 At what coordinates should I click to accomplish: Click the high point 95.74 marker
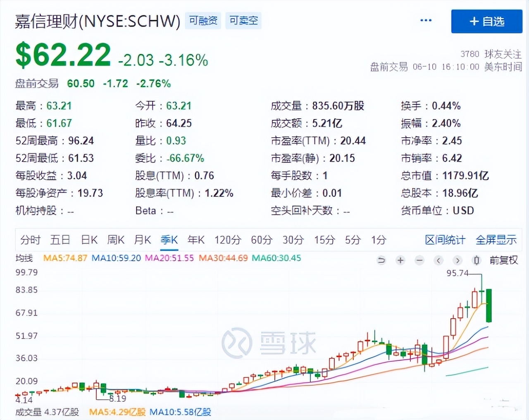458,273
